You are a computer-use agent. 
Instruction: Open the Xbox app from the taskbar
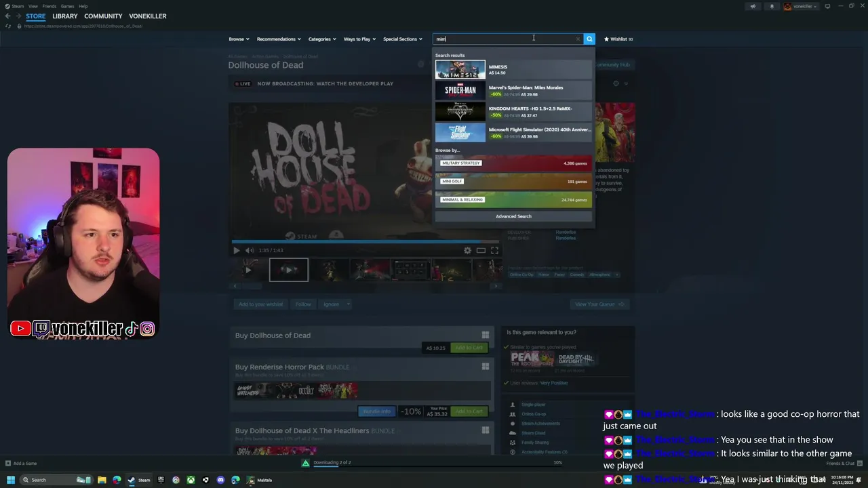click(191, 480)
